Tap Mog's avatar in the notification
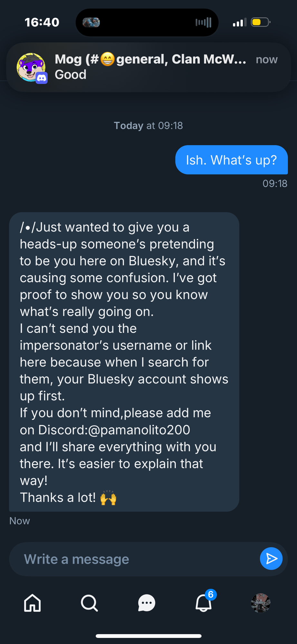The width and height of the screenshot is (297, 644). [30, 66]
